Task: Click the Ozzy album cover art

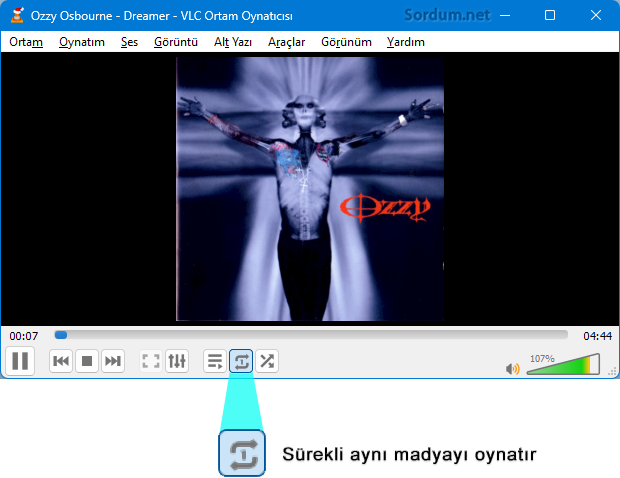Action: [310, 189]
